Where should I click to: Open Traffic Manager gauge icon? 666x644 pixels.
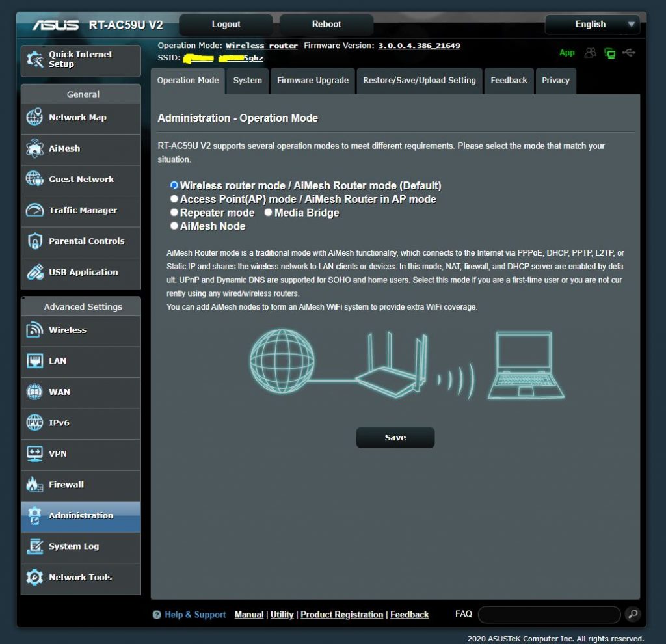[34, 210]
